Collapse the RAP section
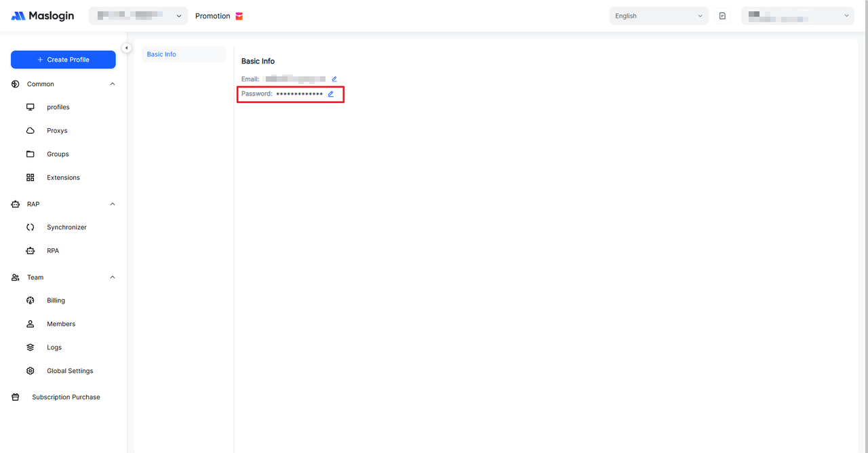The width and height of the screenshot is (868, 453). tap(113, 204)
